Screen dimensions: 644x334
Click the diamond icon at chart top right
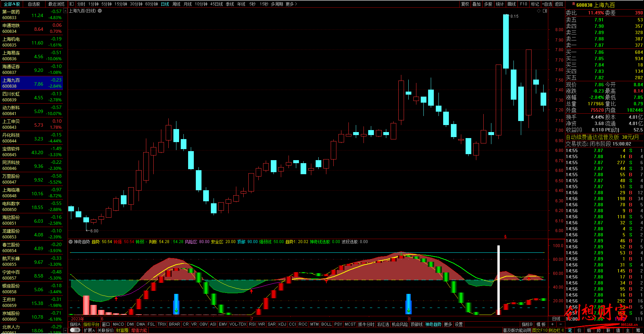(539, 11)
